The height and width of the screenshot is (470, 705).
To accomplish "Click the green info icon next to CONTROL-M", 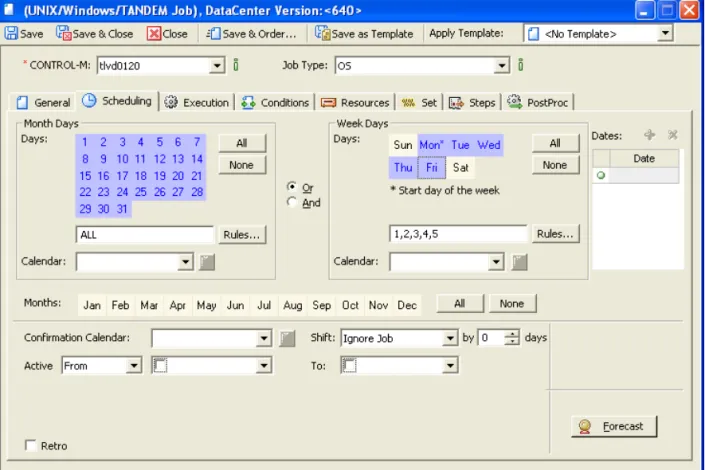I will [236, 65].
